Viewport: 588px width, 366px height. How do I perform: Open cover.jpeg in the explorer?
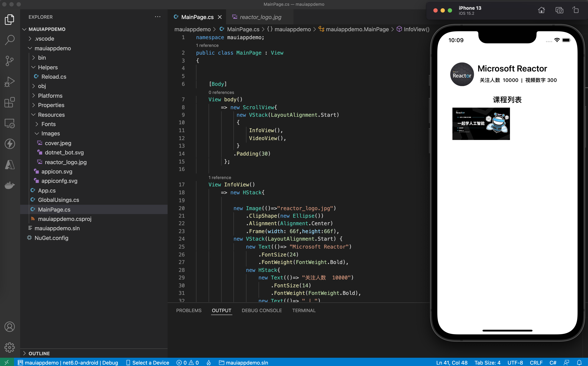tap(58, 143)
